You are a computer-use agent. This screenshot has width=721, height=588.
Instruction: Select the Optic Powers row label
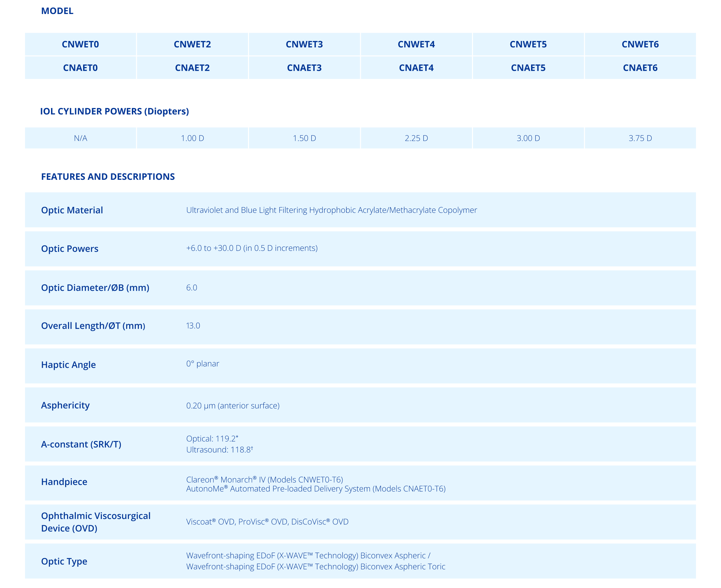69,248
